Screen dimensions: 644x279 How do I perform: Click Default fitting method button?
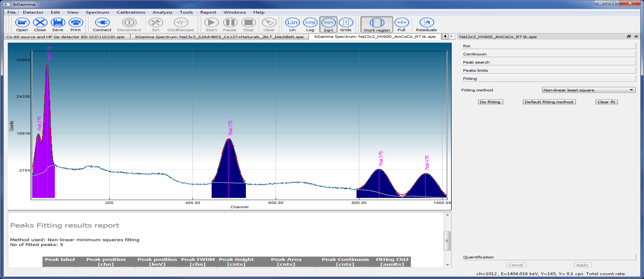point(549,102)
